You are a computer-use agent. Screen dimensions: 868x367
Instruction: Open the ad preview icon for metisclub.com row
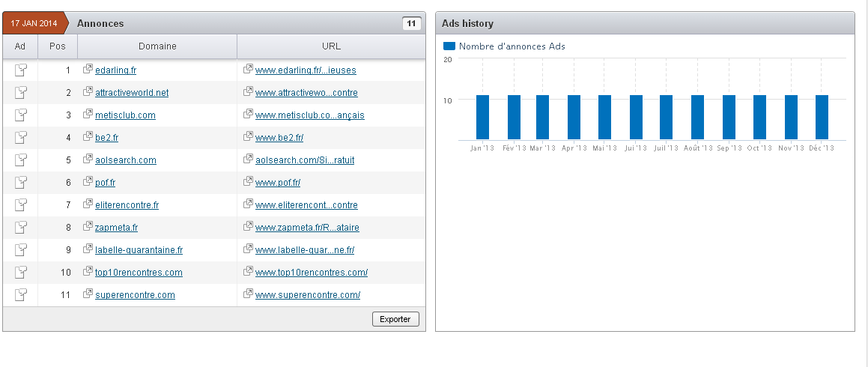(20, 115)
